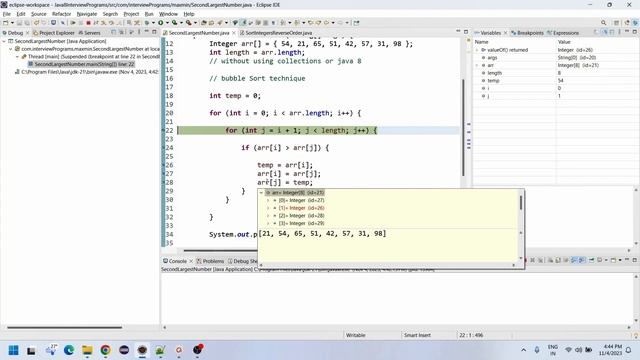
Task: Select stack frame SecondLargestNumber.main line 22
Action: 81,64
